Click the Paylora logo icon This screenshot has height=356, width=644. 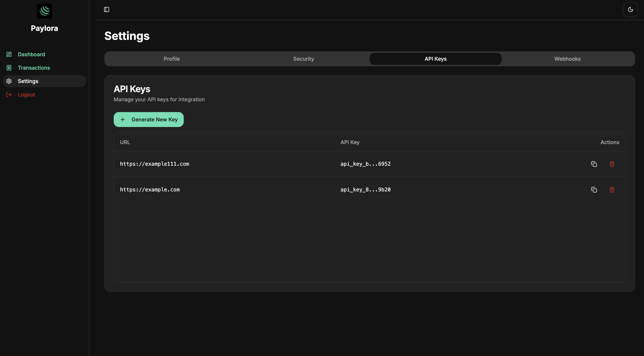pyautogui.click(x=44, y=11)
